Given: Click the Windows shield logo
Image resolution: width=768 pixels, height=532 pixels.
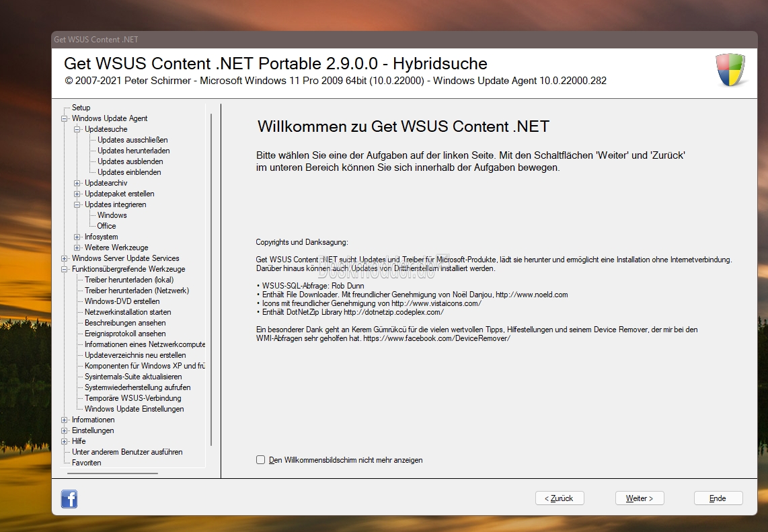Looking at the screenshot, I should 730,69.
